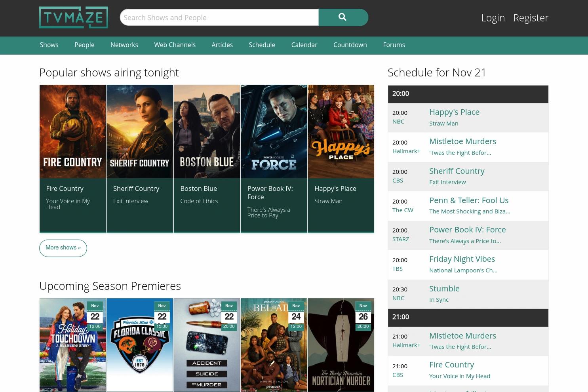Click the More shows button

click(x=63, y=248)
